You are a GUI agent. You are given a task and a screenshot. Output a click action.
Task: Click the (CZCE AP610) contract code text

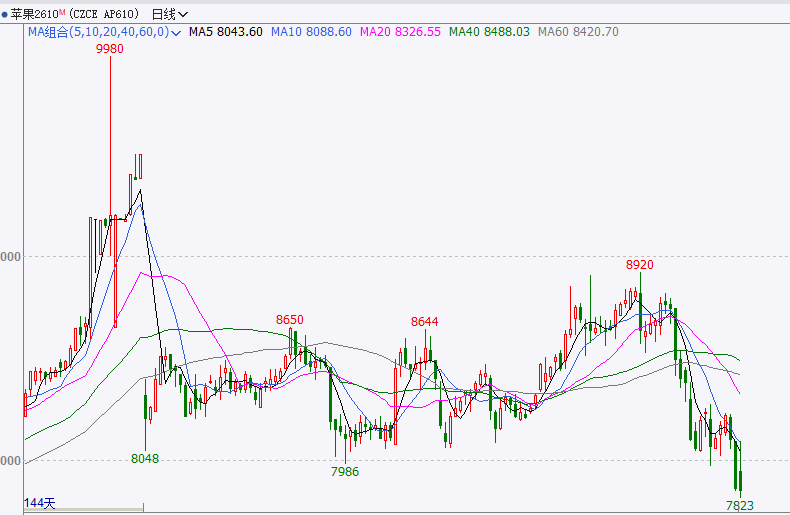coord(105,14)
